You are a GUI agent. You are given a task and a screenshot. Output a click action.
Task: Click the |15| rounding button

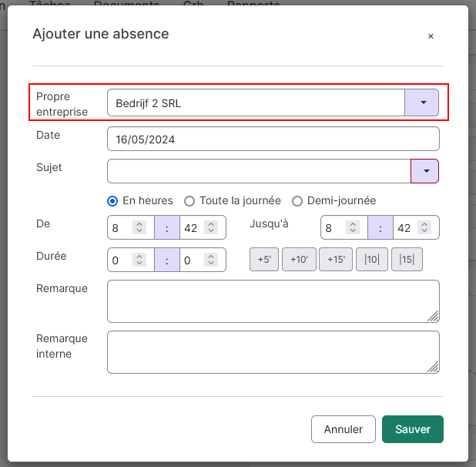(407, 259)
